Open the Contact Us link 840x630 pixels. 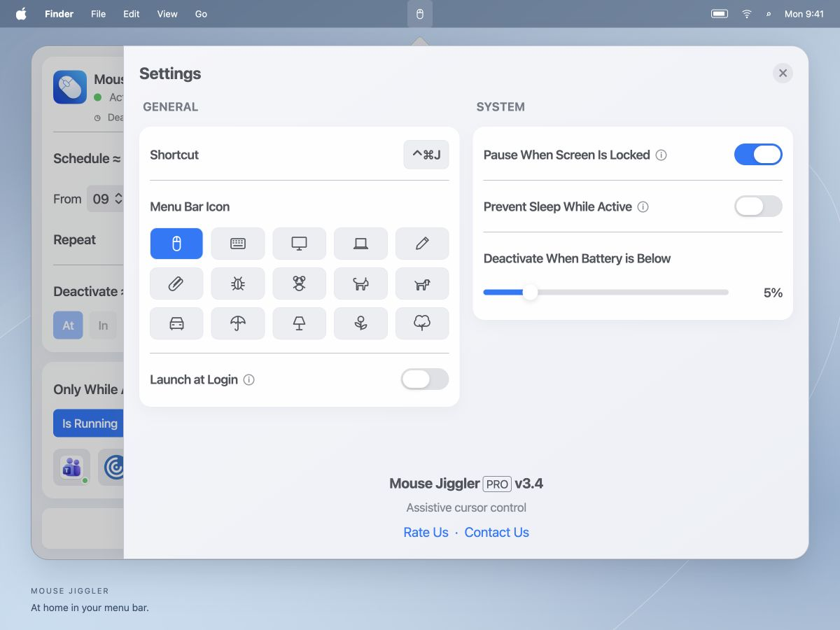tap(497, 533)
